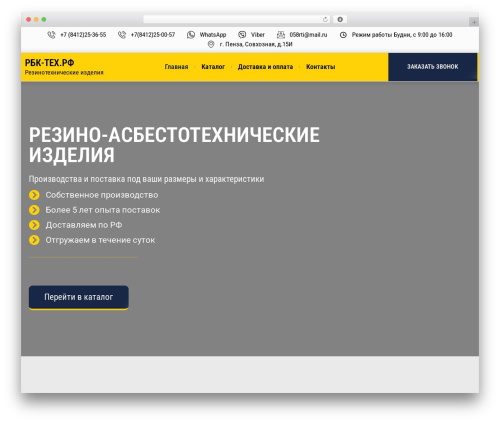Open a new browser tab with plus

[474, 22]
